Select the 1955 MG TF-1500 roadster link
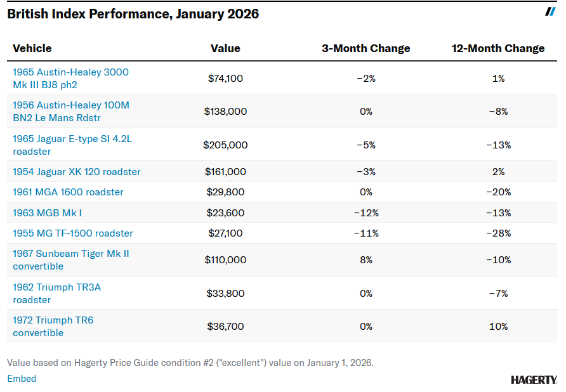Viewport: 566px width, 392px height. pyautogui.click(x=73, y=233)
